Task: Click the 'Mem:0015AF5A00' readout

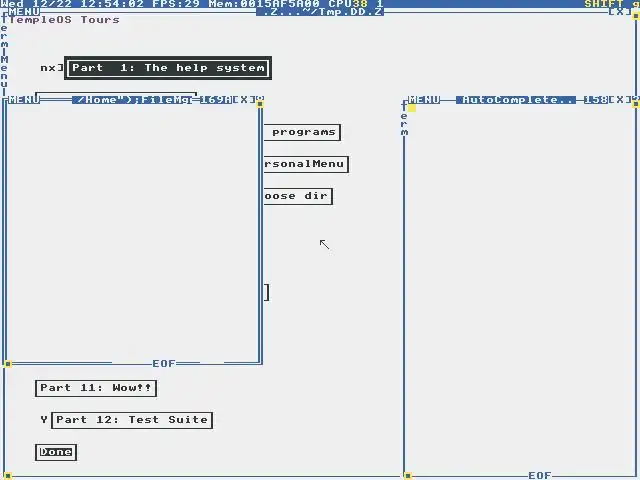Action: click(264, 4)
